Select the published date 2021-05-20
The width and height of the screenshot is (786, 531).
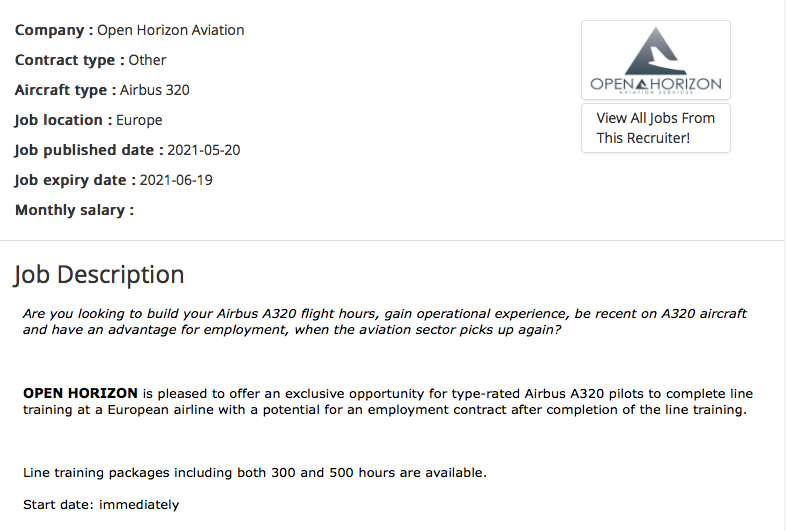pyautogui.click(x=204, y=150)
